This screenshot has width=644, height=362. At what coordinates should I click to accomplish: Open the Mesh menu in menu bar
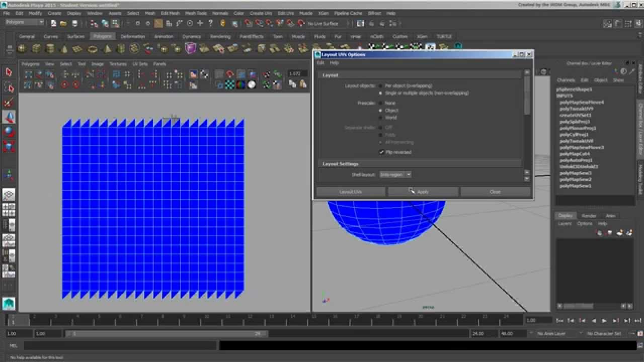pyautogui.click(x=150, y=14)
